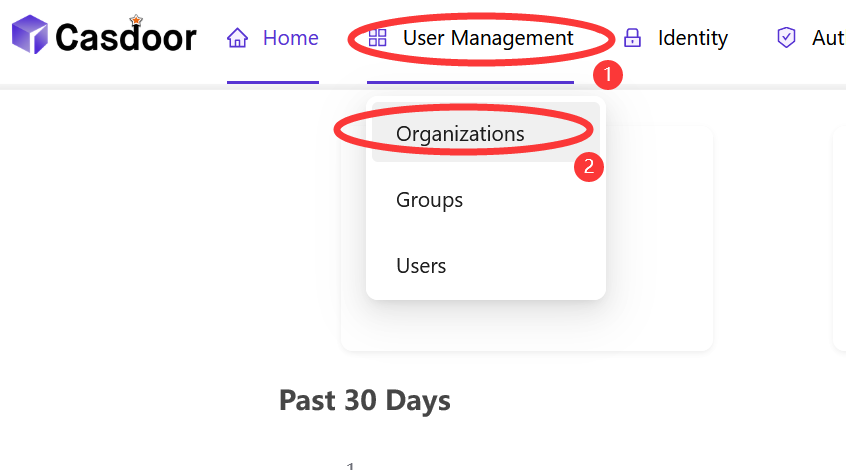
Task: Click the card at the right edge
Action: [x=839, y=240]
